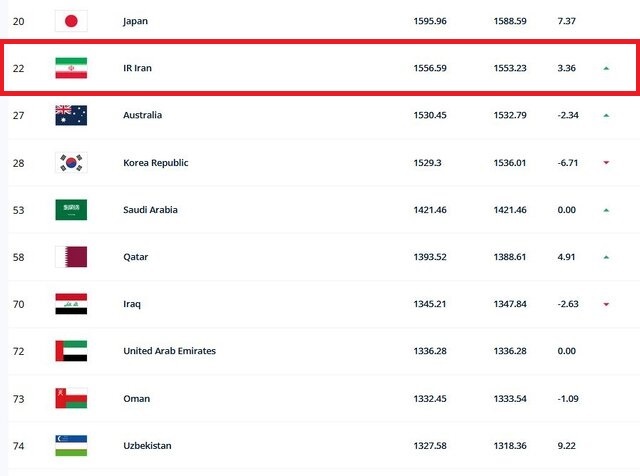
Task: Click the Saudi Arabia flag icon
Action: [71, 210]
